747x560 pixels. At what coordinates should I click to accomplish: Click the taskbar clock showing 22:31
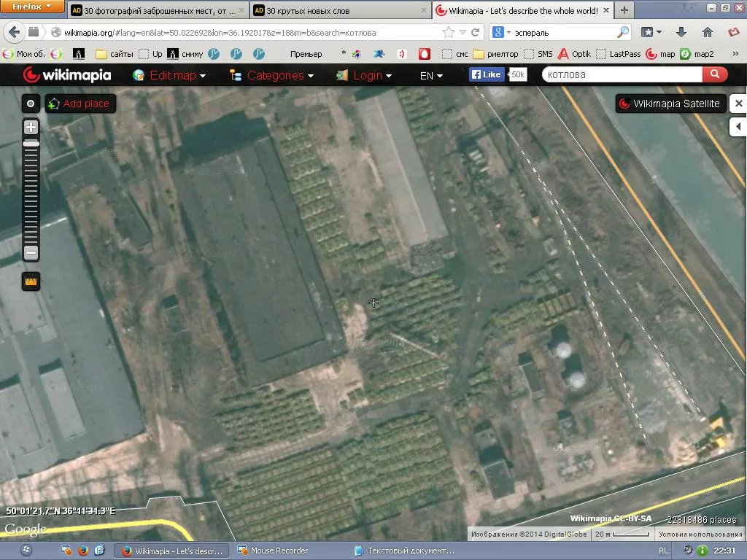[x=724, y=551]
